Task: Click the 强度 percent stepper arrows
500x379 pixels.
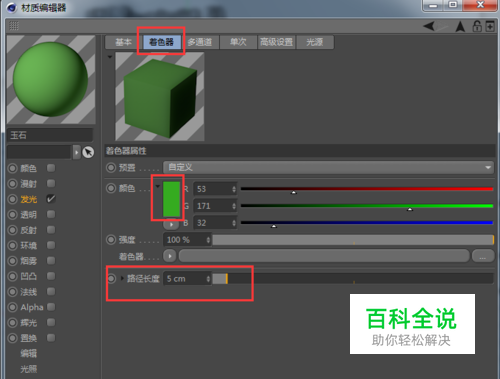Action: pos(208,240)
